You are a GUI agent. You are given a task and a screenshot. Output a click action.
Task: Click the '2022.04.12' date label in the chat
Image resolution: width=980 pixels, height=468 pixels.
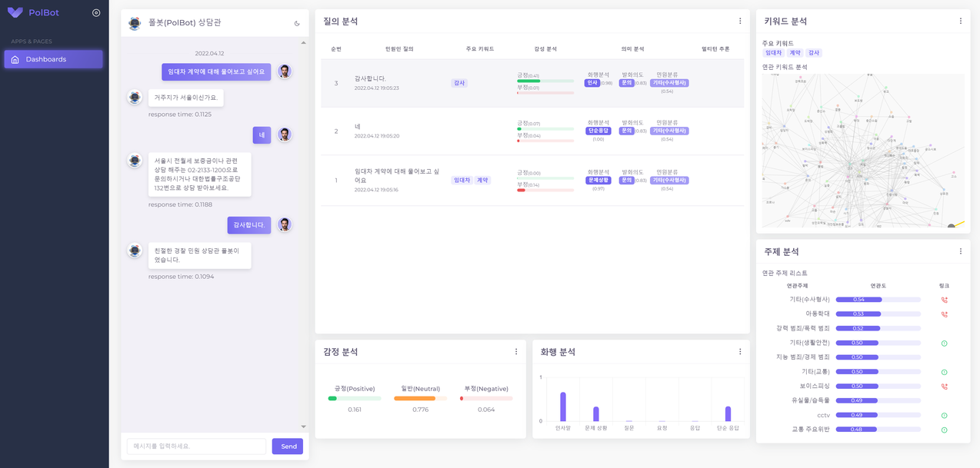(x=209, y=53)
